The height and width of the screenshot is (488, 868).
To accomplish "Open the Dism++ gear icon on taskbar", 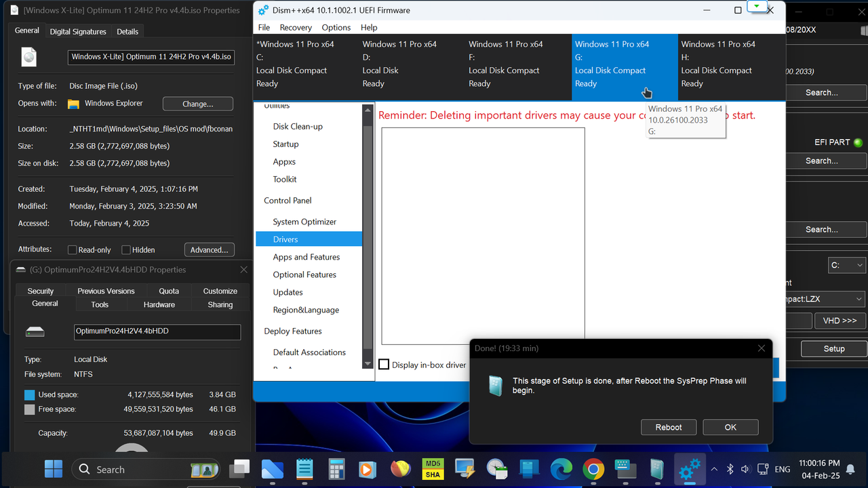I will 689,468.
